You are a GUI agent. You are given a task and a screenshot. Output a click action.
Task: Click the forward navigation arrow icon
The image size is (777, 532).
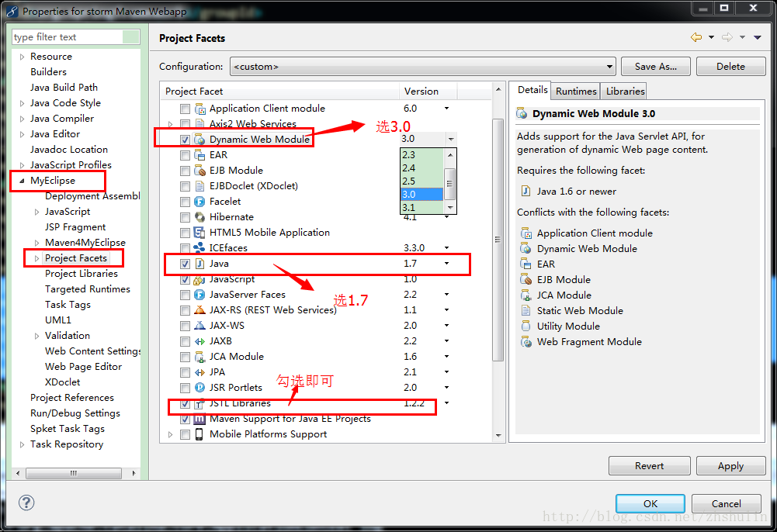pos(727,37)
